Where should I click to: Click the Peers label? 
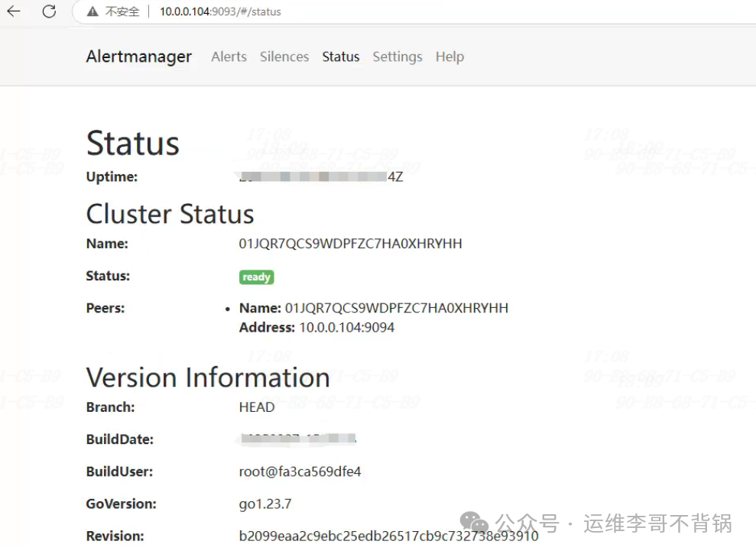(105, 308)
